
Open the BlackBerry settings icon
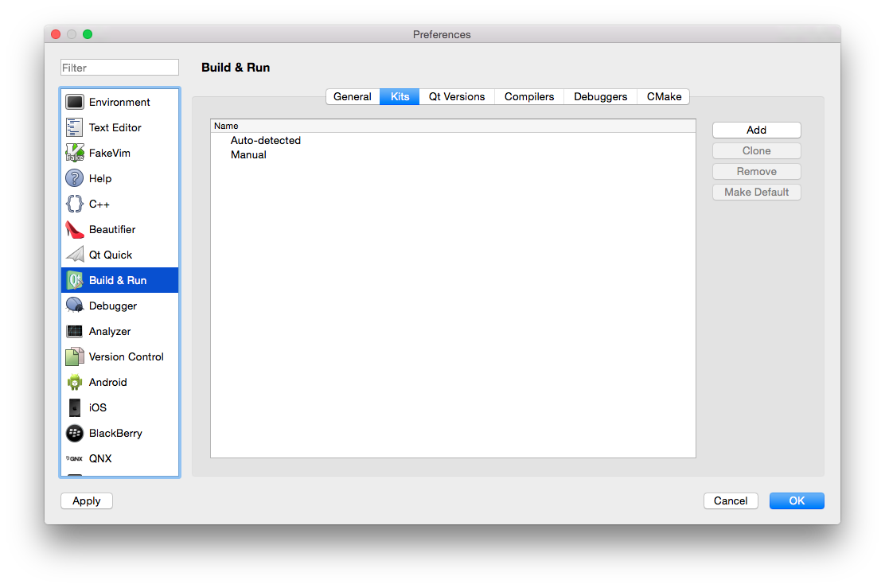[75, 433]
